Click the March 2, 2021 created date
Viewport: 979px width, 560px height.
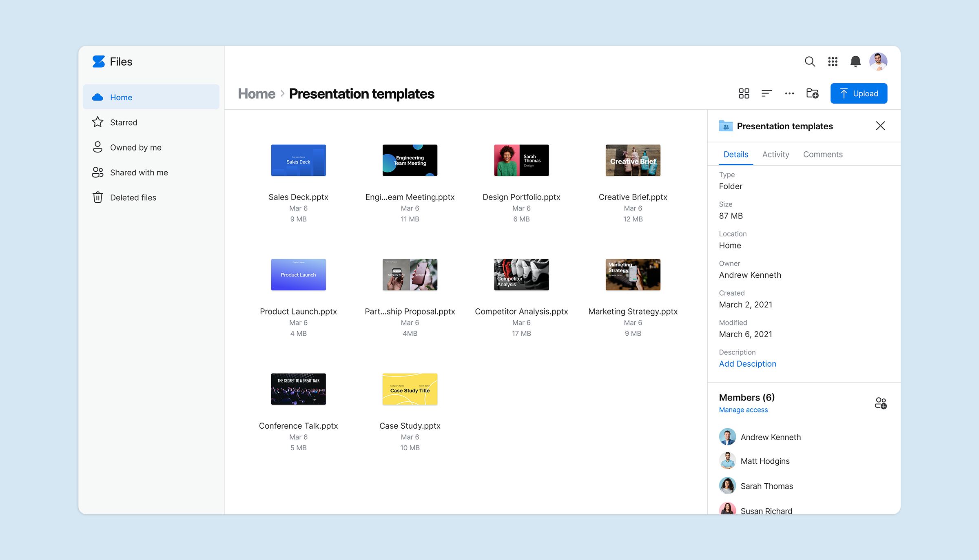click(745, 305)
